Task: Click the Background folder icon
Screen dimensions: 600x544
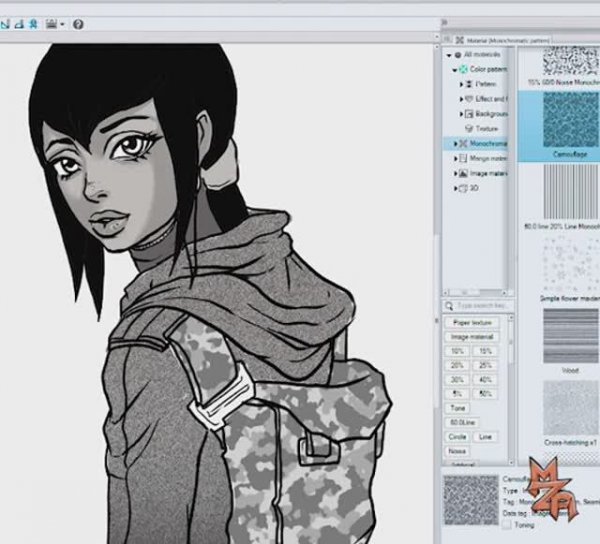Action: coord(469,114)
